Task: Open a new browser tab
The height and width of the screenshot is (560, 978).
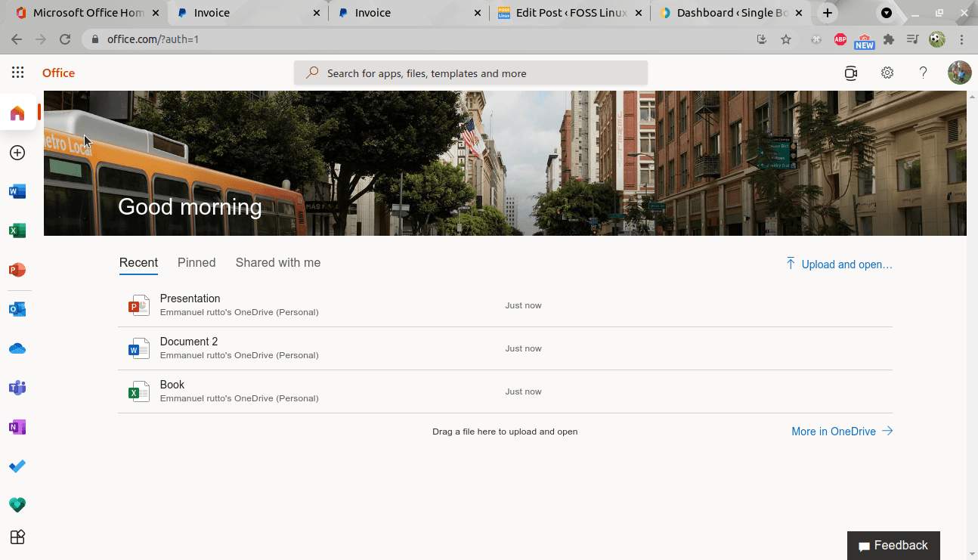Action: click(828, 13)
